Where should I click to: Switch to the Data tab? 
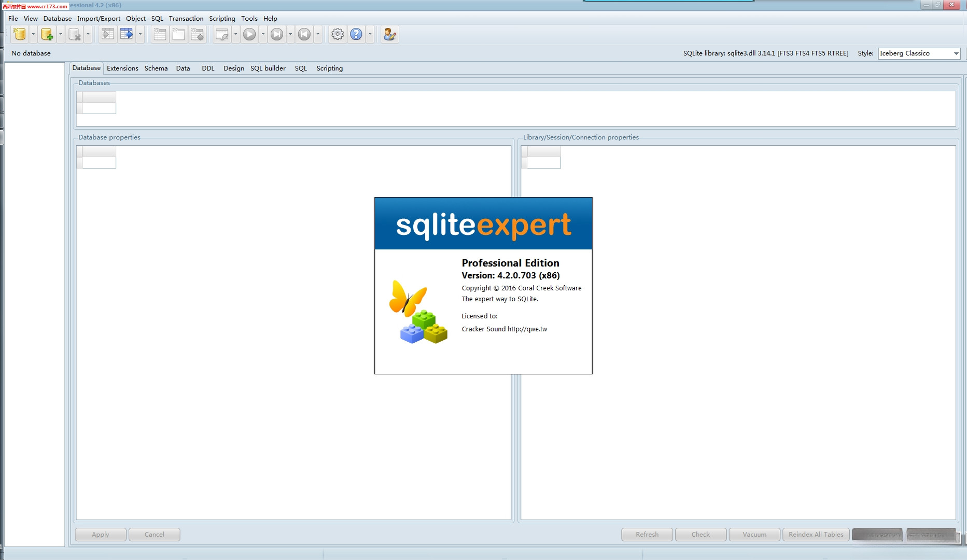183,68
